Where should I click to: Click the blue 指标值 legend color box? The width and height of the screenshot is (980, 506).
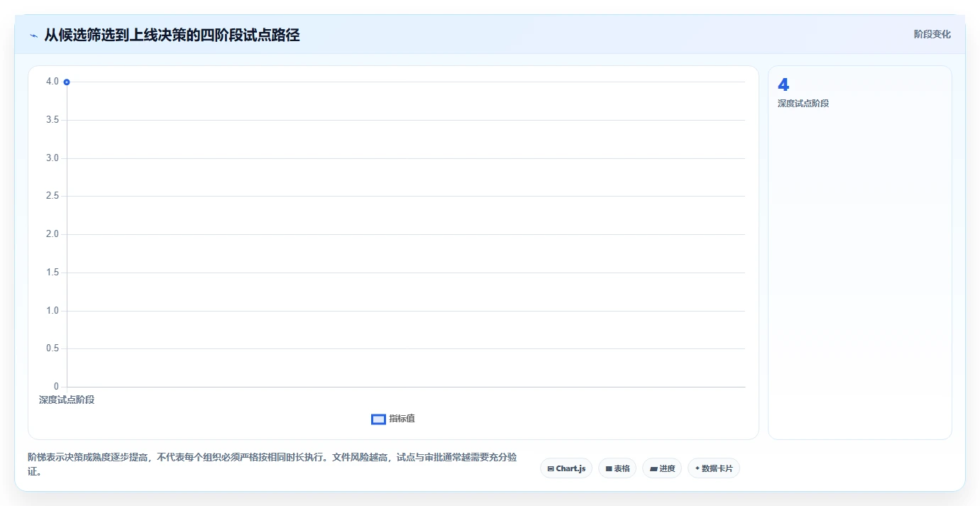pos(378,419)
